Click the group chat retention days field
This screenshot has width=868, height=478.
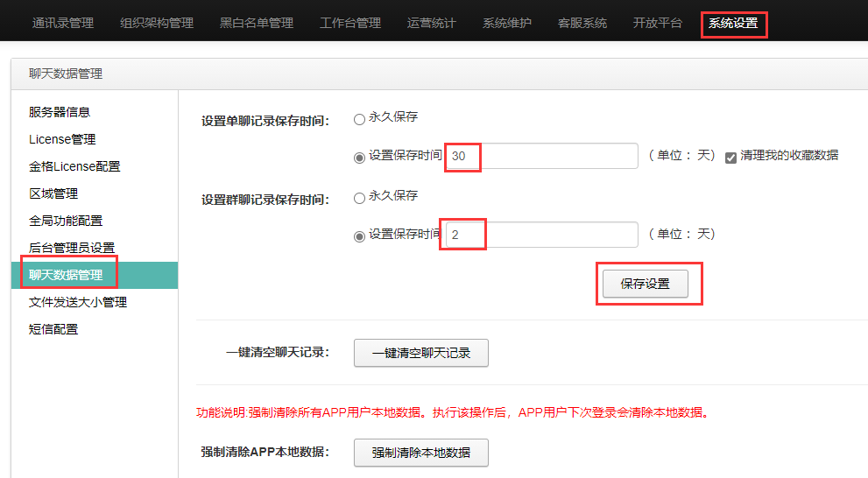click(x=542, y=235)
